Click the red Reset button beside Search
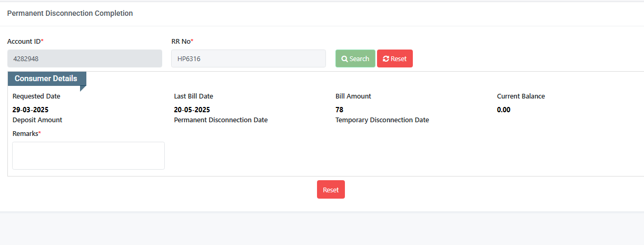Viewport: 644px width, 245px height. 395,58
